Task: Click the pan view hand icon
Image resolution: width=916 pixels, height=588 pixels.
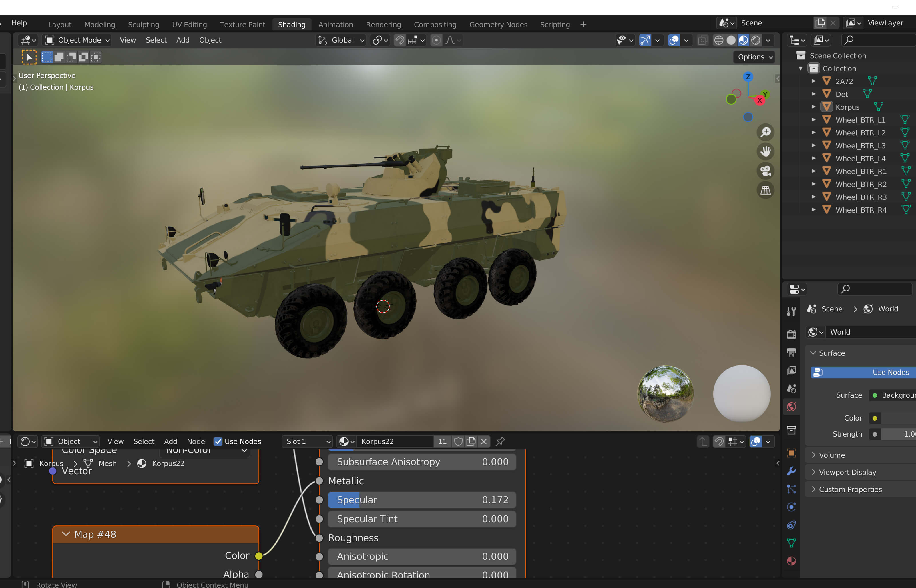Action: 766,152
